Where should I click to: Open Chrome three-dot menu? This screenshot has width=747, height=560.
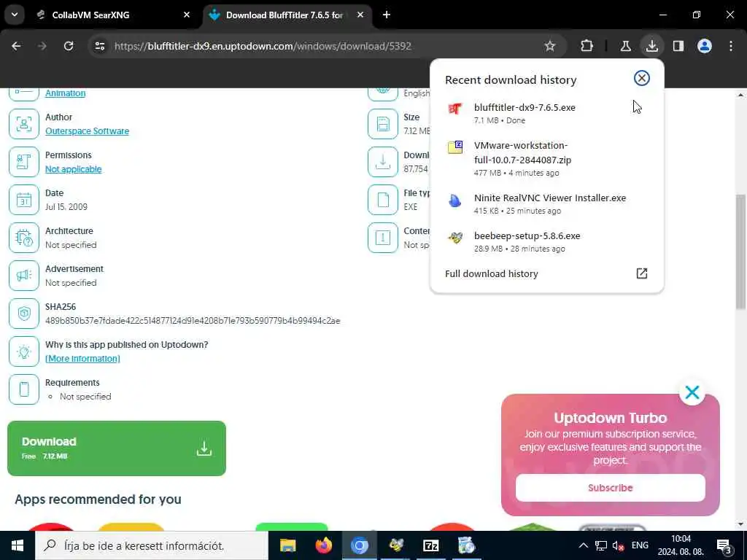click(x=731, y=46)
